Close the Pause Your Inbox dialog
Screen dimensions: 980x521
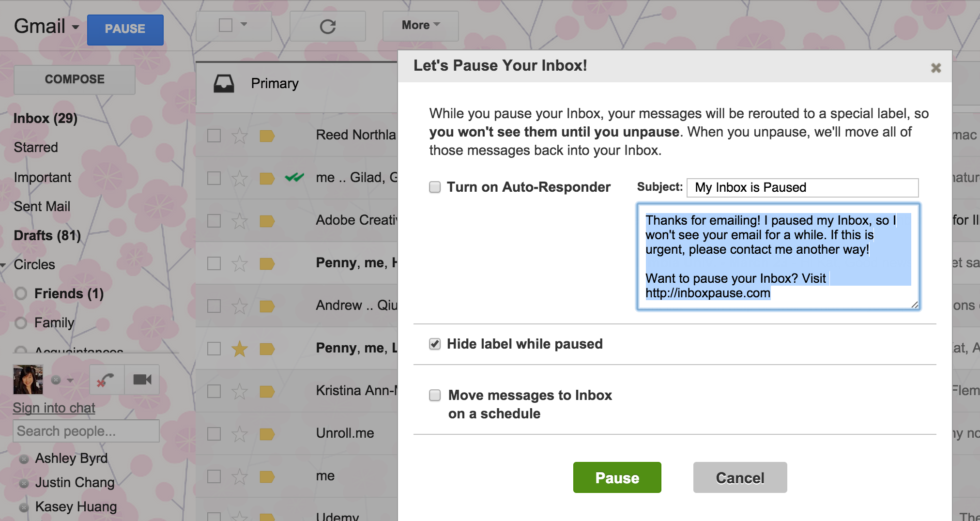(x=936, y=68)
